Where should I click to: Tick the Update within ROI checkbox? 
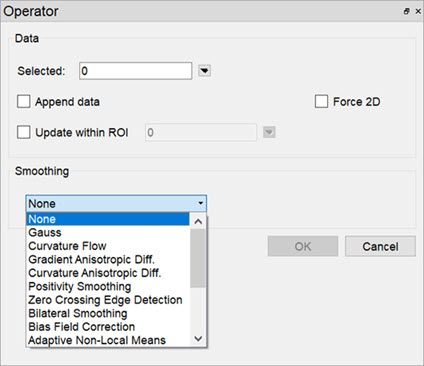coord(24,132)
